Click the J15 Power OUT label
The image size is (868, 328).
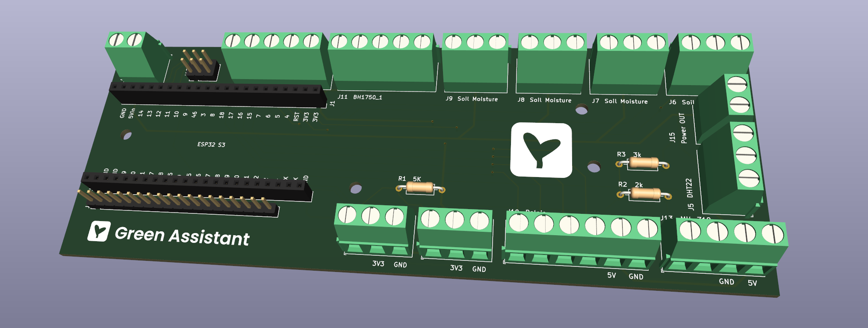(677, 128)
